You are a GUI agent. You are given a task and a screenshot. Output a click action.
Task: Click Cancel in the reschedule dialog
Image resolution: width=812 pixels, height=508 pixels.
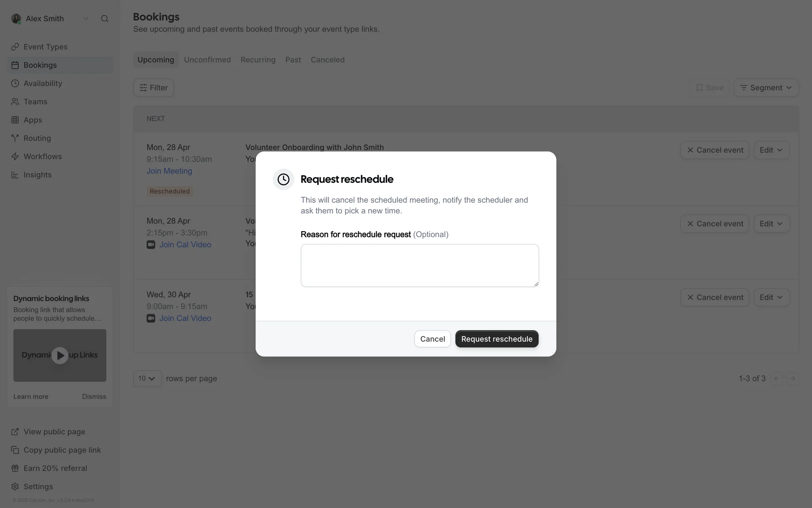tap(432, 339)
